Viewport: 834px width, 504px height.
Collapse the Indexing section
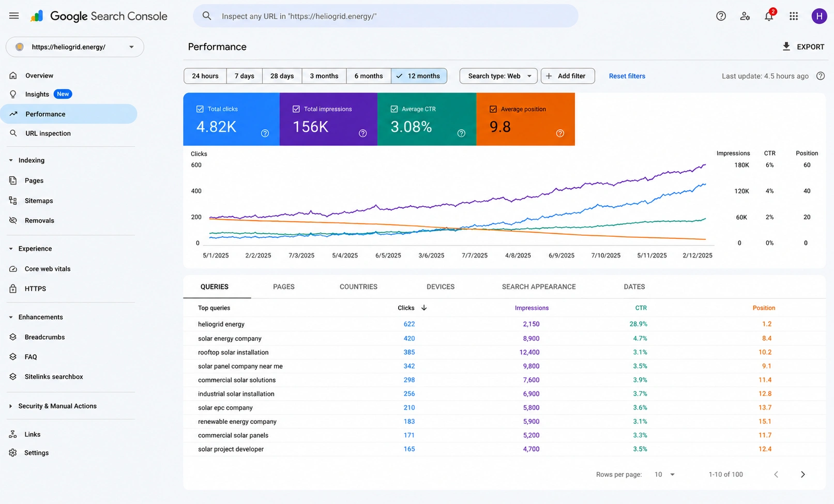[x=11, y=160]
